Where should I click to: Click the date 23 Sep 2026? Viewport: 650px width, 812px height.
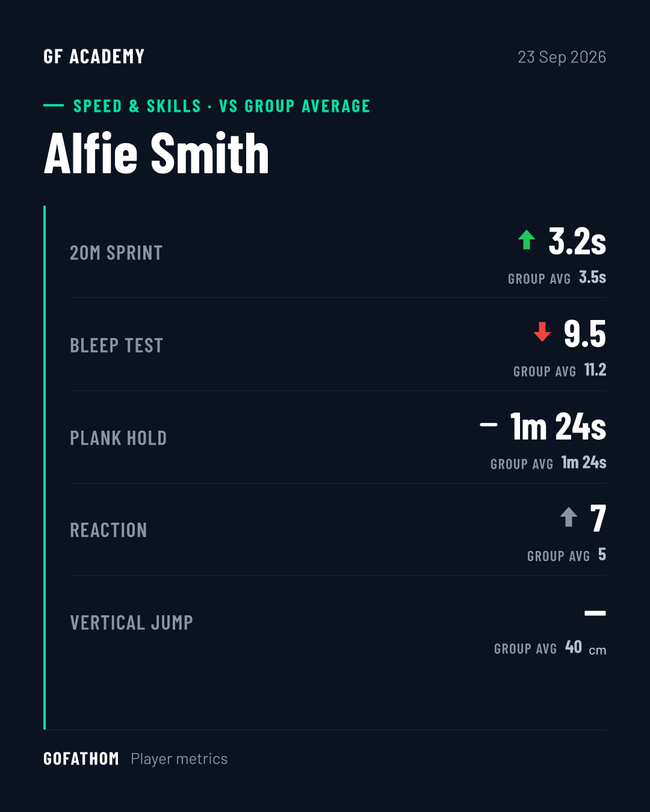562,57
